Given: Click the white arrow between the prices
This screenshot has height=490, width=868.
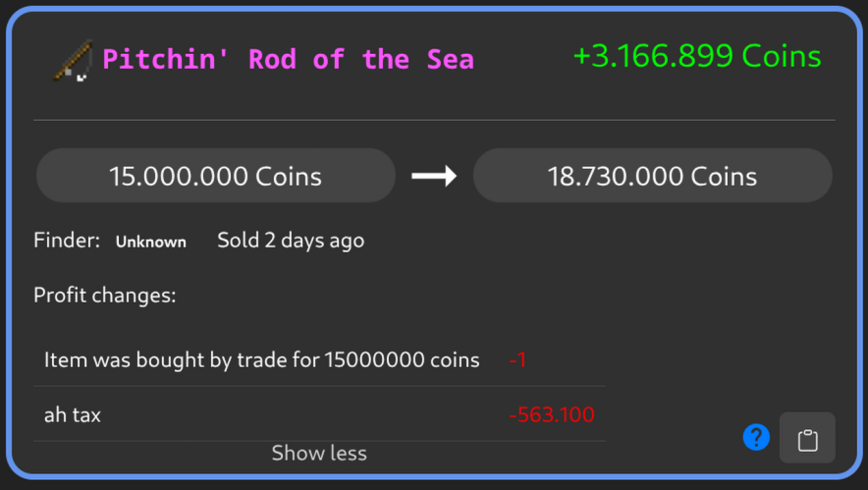Looking at the screenshot, I should 434,176.
